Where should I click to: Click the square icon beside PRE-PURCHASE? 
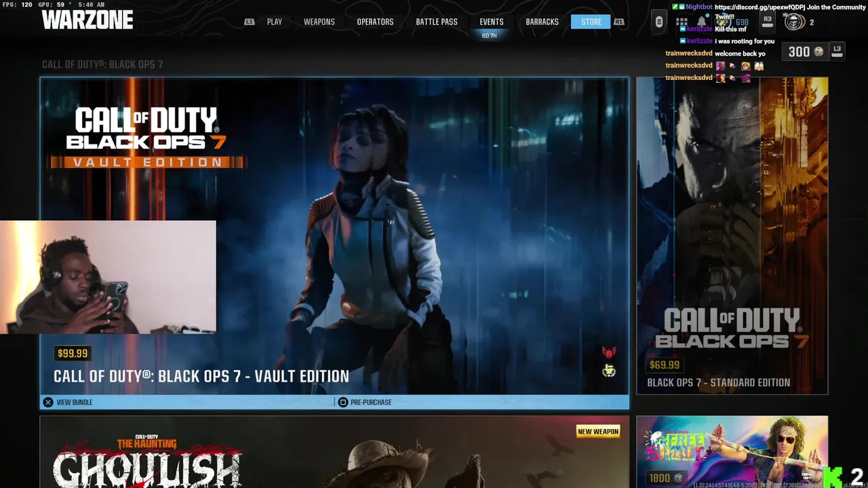[343, 402]
